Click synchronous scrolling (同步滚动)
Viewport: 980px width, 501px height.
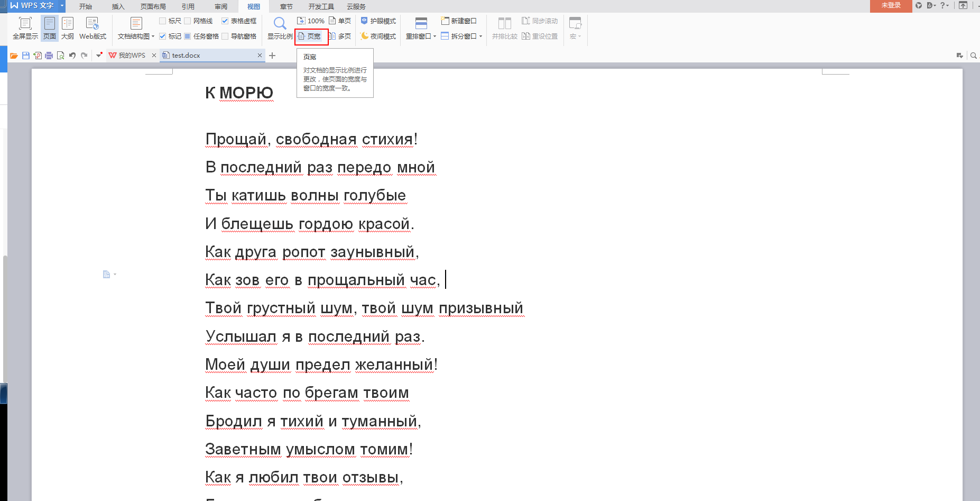540,21
